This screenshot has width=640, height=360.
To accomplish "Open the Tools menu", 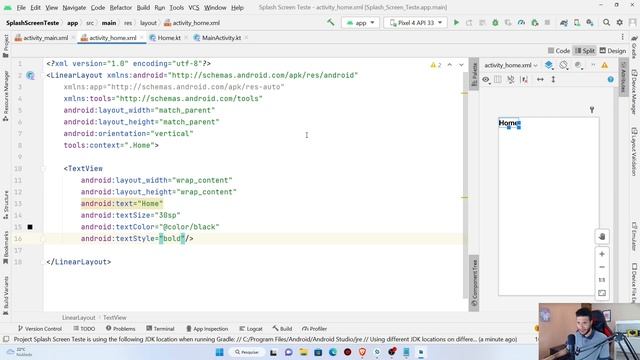I will click(x=176, y=7).
